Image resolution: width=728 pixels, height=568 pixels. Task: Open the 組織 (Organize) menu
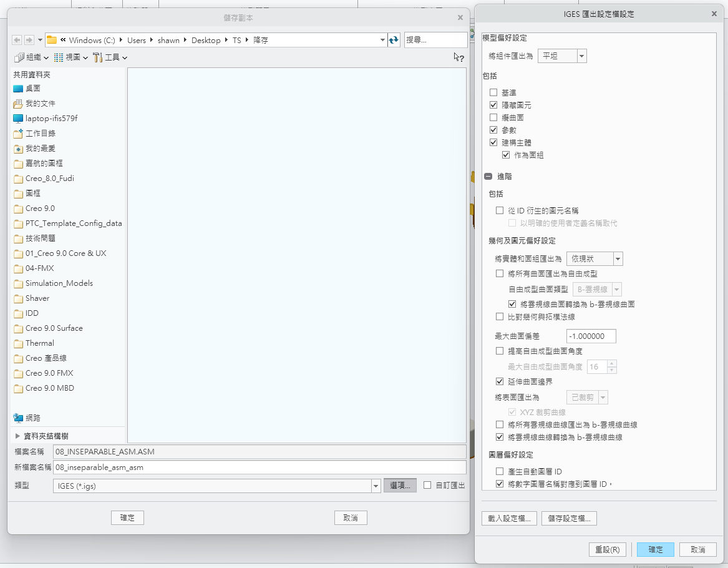pyautogui.click(x=31, y=57)
